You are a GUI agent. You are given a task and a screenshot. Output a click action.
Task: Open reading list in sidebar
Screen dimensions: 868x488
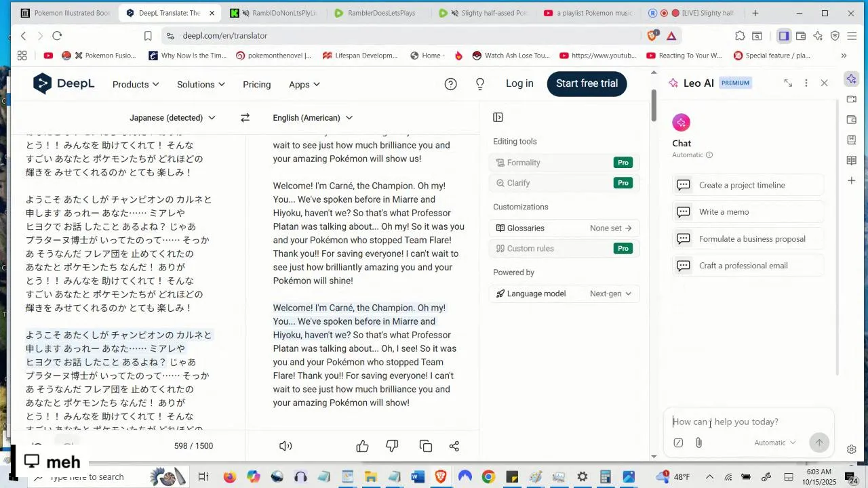[x=852, y=161]
